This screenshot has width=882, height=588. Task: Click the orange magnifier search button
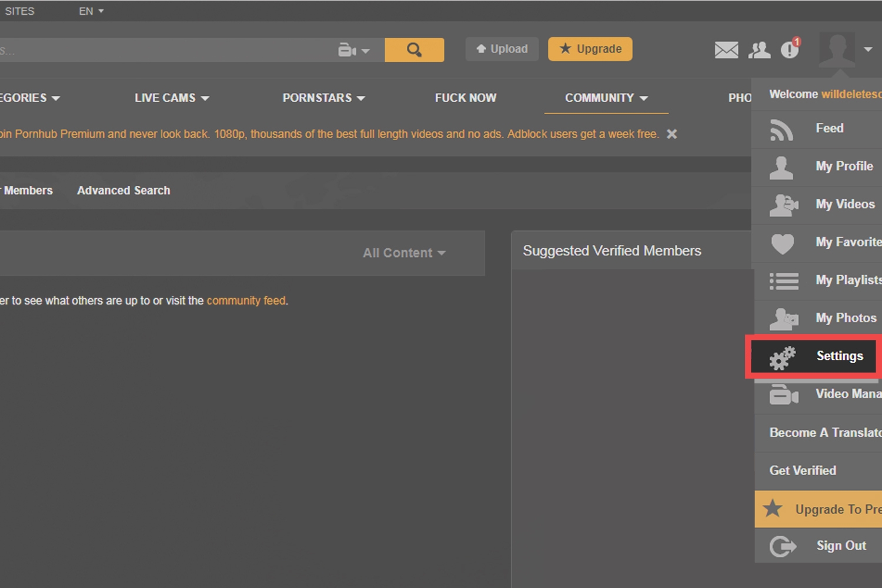click(414, 50)
